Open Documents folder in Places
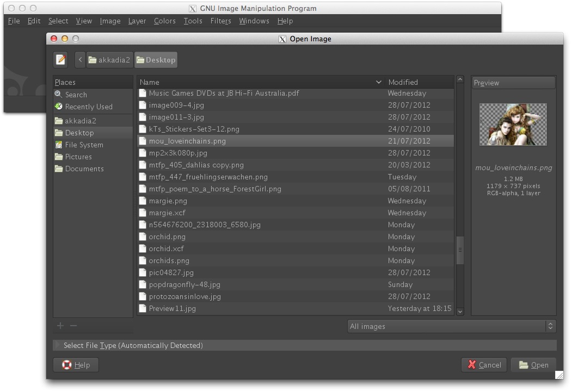This screenshot has width=572, height=392. click(93, 169)
